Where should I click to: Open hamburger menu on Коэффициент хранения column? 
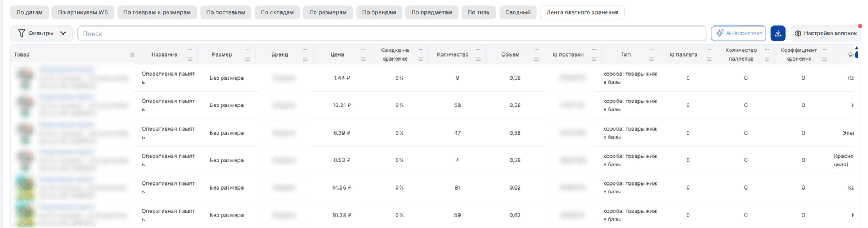click(824, 59)
